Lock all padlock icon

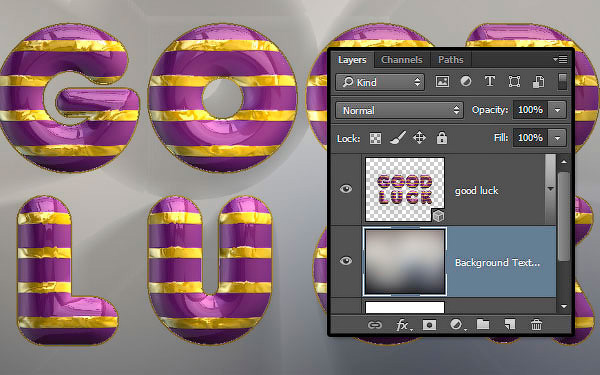point(442,138)
